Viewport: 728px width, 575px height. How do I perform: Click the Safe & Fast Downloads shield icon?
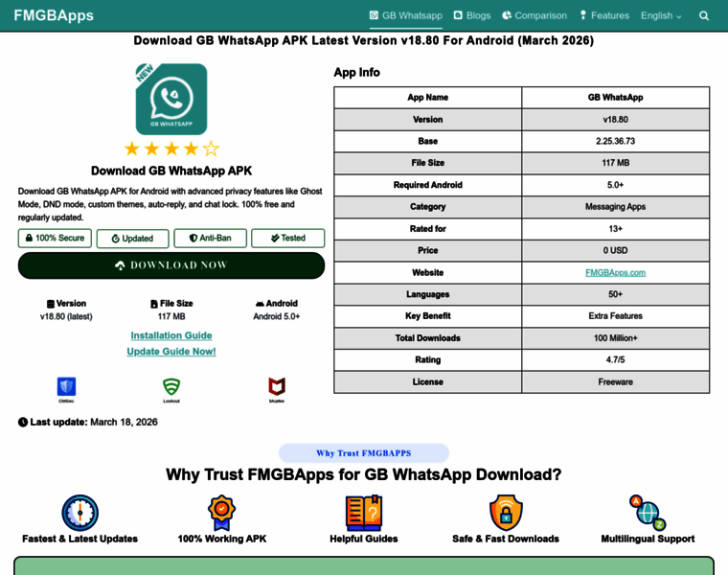(506, 513)
